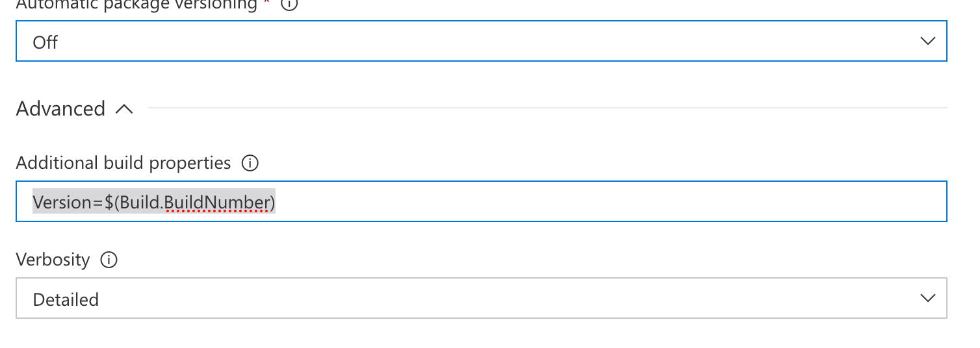Click the 'Detailed' value text
The height and width of the screenshot is (348, 980).
(x=66, y=300)
